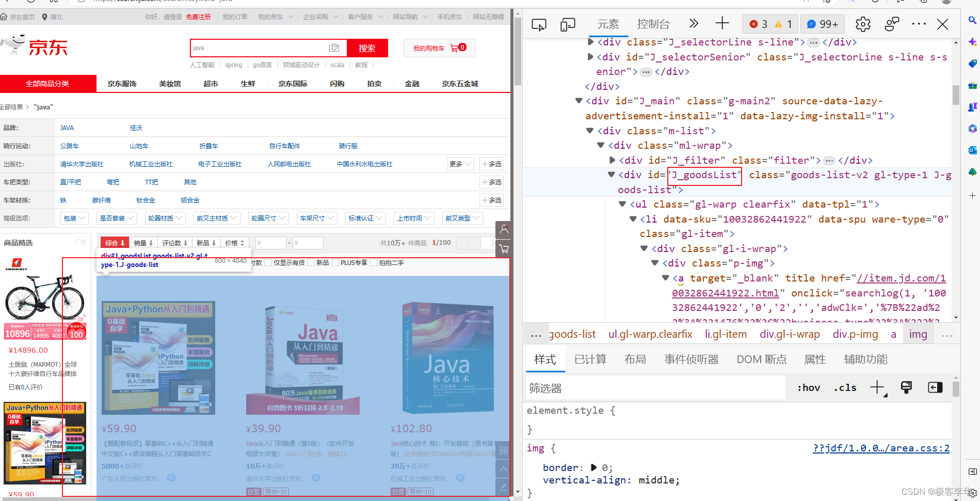
Task: Collapse the div#J_goodsList DOM node
Action: pos(611,175)
